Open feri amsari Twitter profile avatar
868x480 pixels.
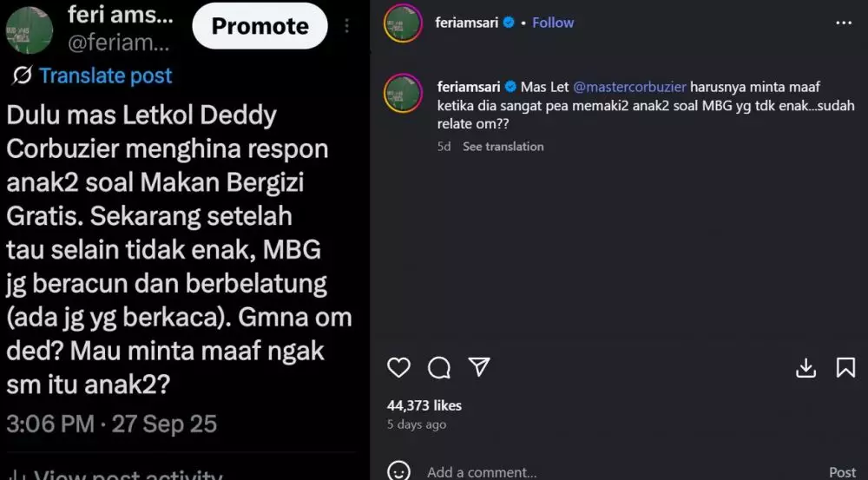point(30,30)
